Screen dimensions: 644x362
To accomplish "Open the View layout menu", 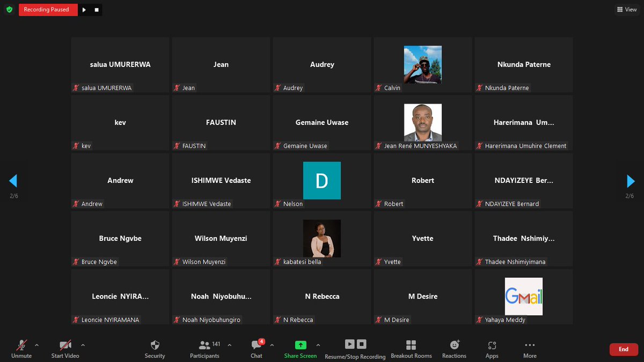I will click(627, 10).
